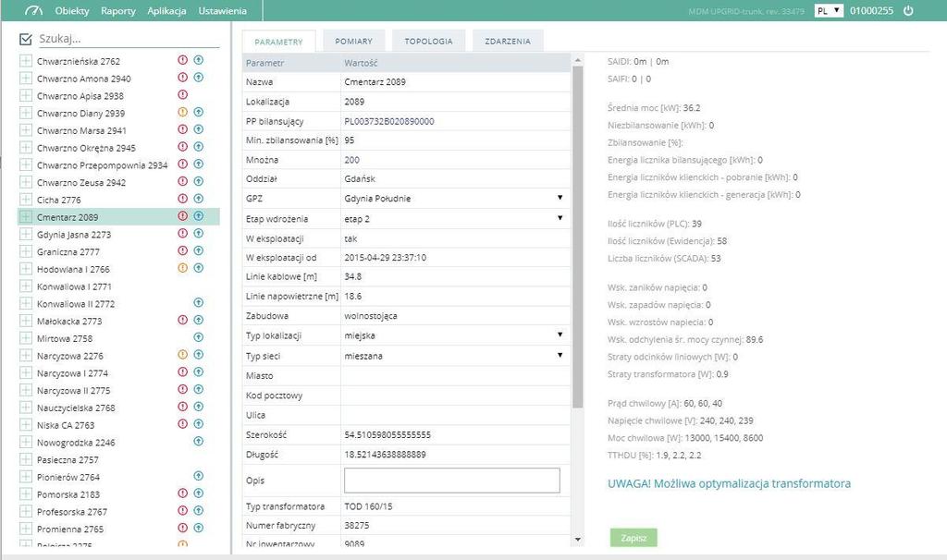The image size is (947, 560).
Task: Open the Raporty menu
Action: pos(118,11)
